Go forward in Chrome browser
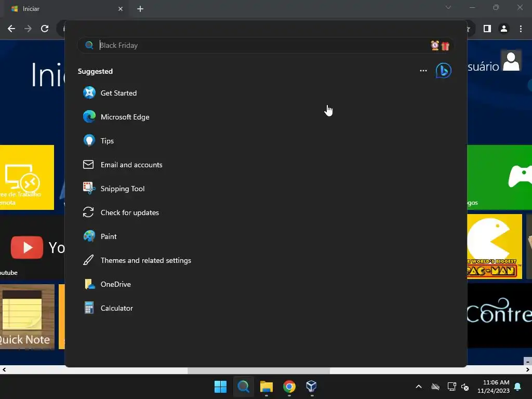532x399 pixels. [x=28, y=29]
